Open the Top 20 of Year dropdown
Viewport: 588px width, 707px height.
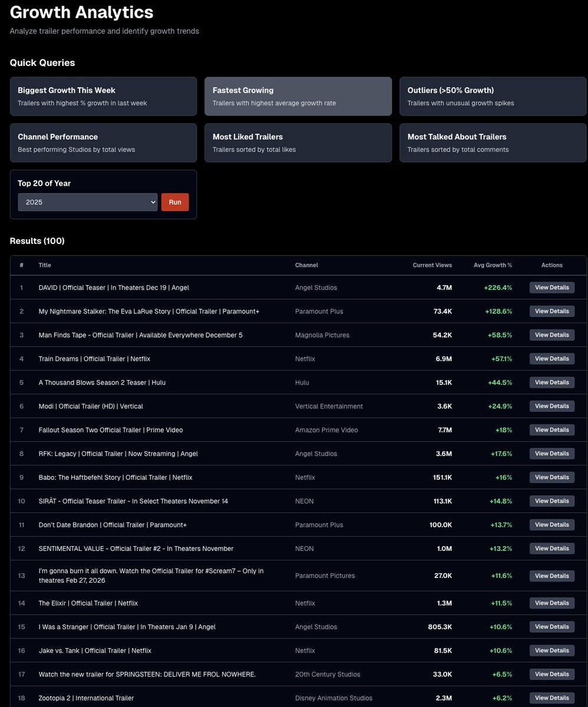[88, 202]
